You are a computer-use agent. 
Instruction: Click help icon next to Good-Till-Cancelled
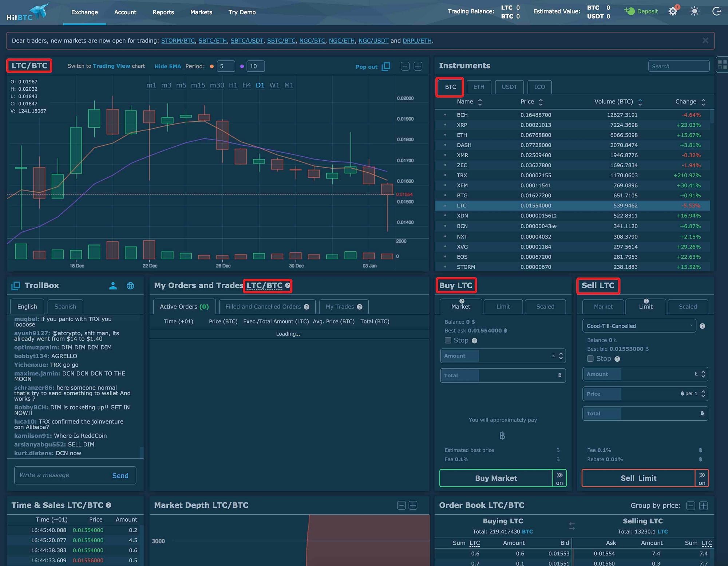tap(703, 326)
